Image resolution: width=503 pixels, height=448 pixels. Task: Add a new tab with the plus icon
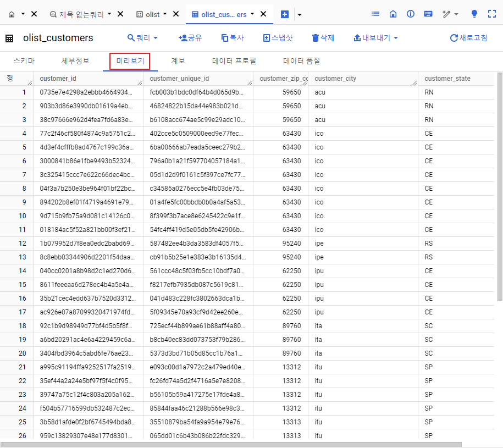tap(285, 14)
